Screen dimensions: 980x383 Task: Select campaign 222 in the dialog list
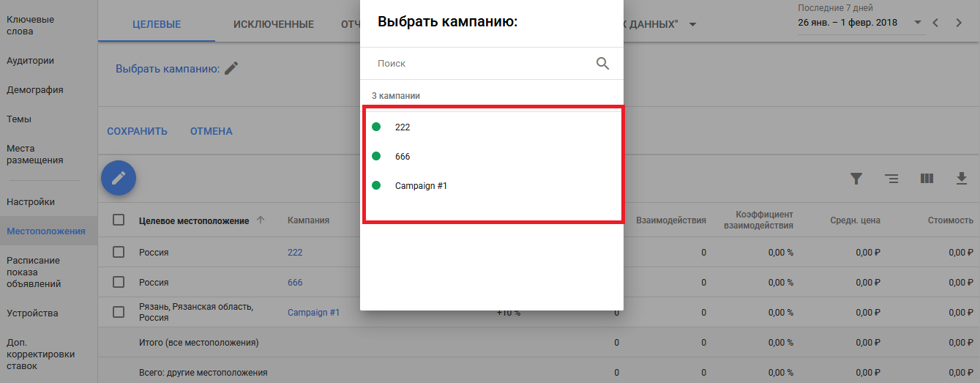492,127
